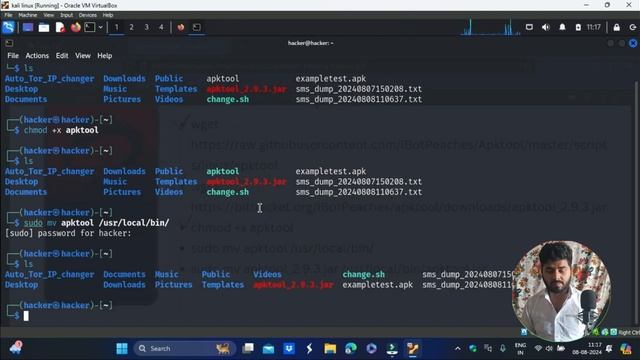The image size is (640, 360).
Task: Open the terminal File menu
Action: pyautogui.click(x=13, y=56)
